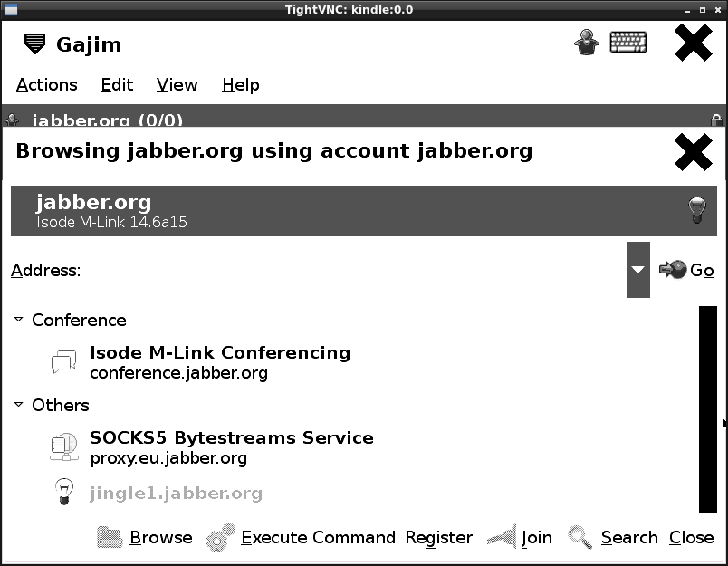
Task: Click the folder icon on Browse button
Action: coord(110,538)
